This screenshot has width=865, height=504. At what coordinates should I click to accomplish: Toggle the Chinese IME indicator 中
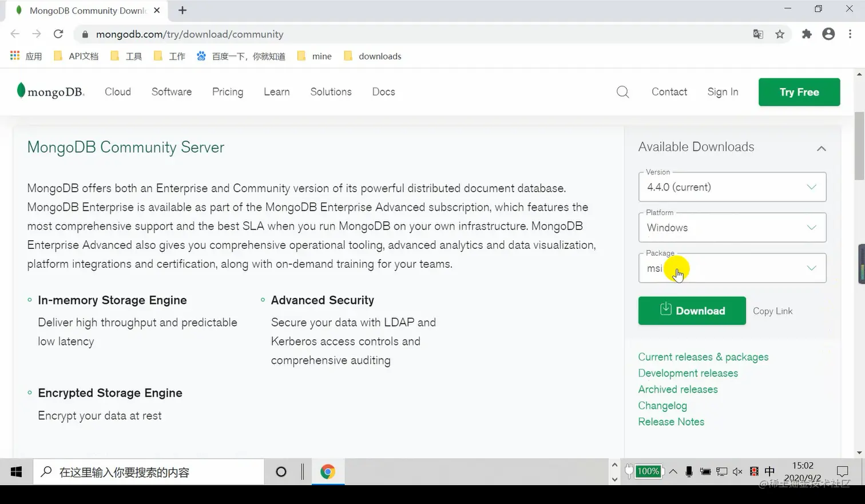coord(770,471)
